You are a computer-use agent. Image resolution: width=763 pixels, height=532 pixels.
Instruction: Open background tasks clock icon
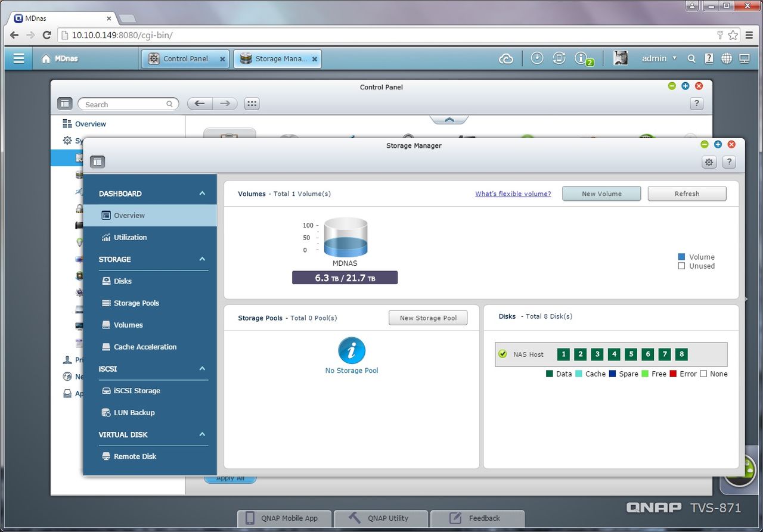point(537,58)
